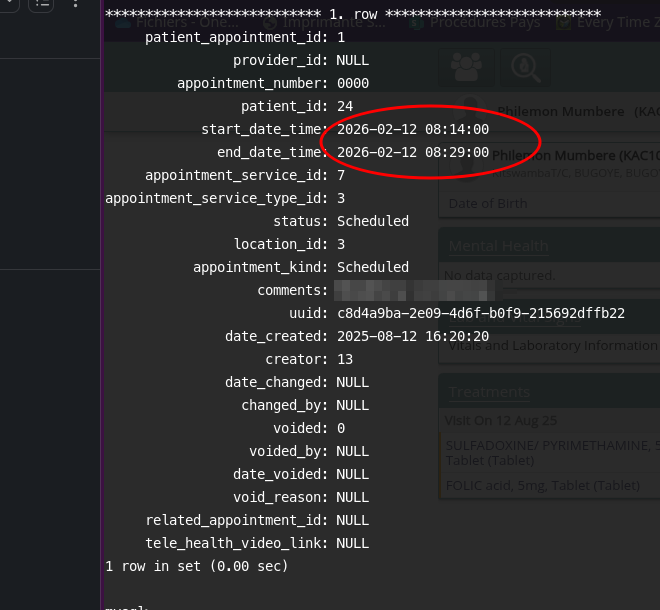Select the FOLIC acid 5mg tablet entry
Screen dimensions: 660x610
543,486
